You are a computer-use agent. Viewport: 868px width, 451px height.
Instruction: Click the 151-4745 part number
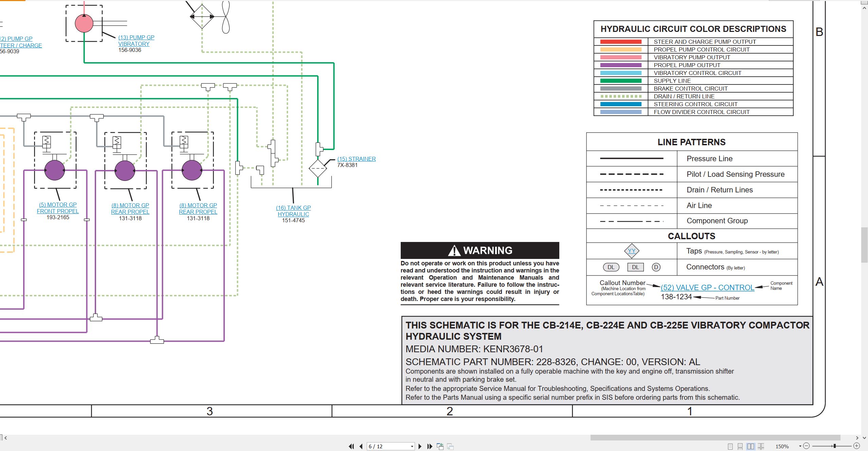point(293,221)
